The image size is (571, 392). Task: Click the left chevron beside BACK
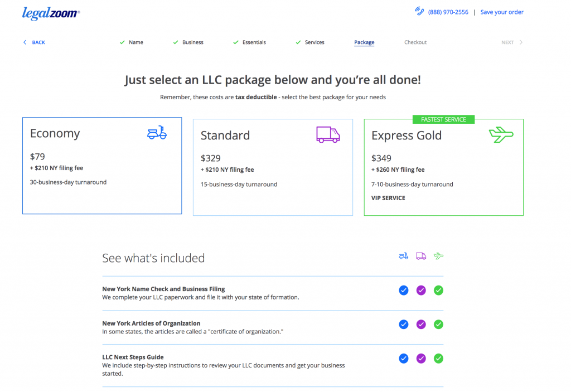[x=25, y=42]
